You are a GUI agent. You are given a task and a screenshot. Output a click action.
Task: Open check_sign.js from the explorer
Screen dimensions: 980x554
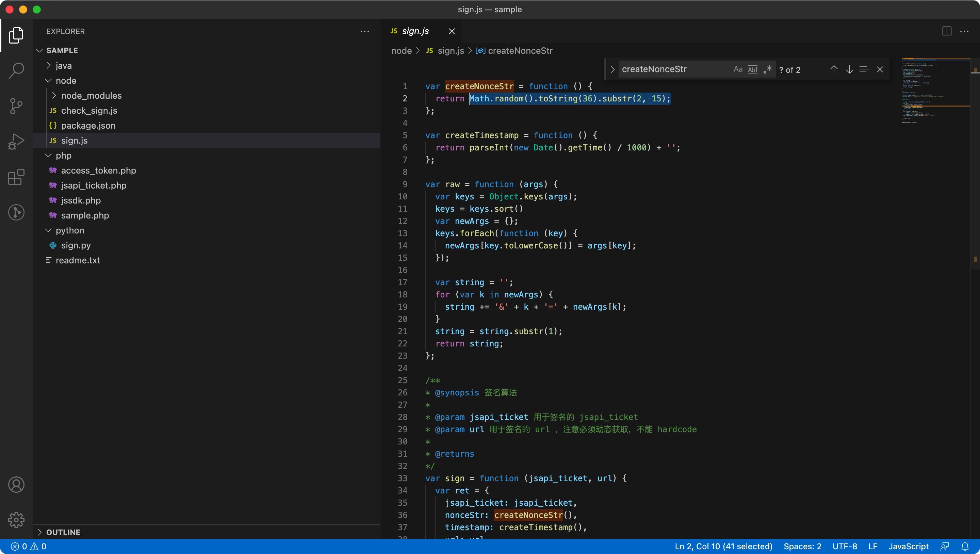[x=89, y=110]
